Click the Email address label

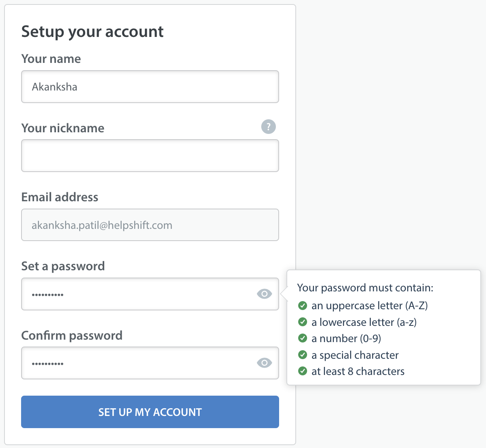(x=60, y=197)
